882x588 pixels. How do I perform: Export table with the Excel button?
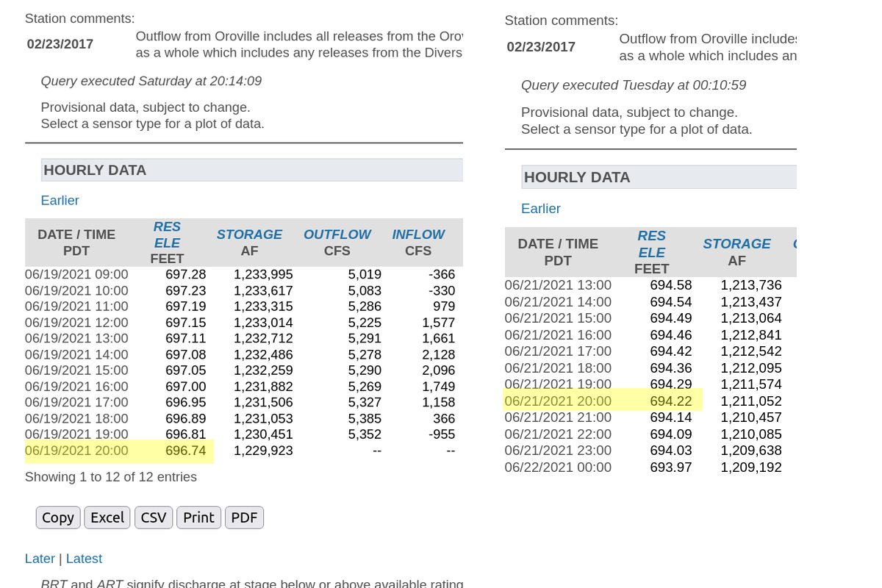coord(107,517)
